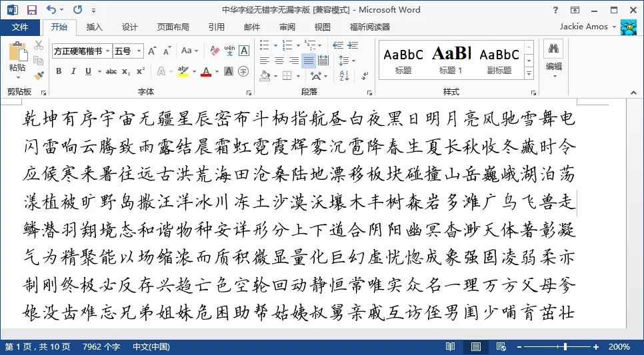Click the zoom slider handle in status bar

pos(565,347)
